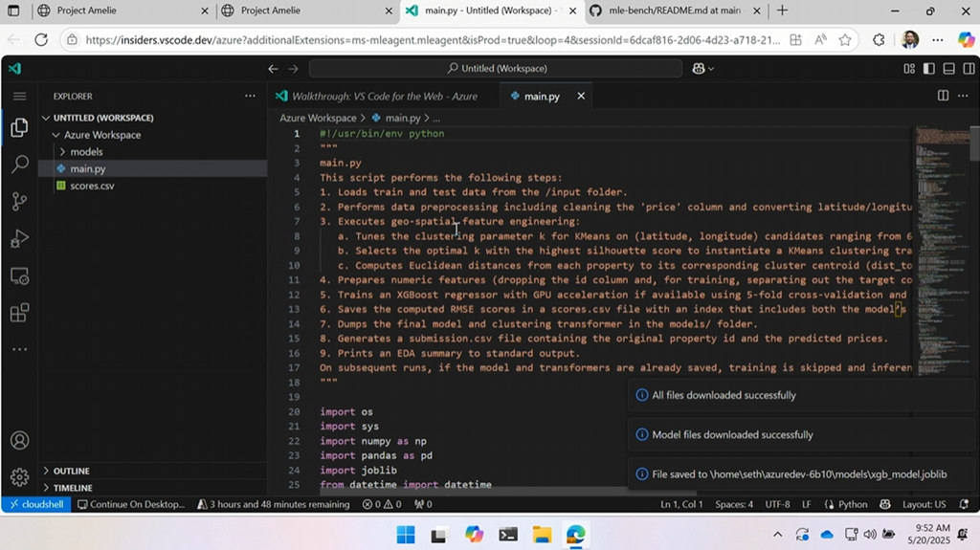
Task: Open the Manage gear icon
Action: [19, 476]
